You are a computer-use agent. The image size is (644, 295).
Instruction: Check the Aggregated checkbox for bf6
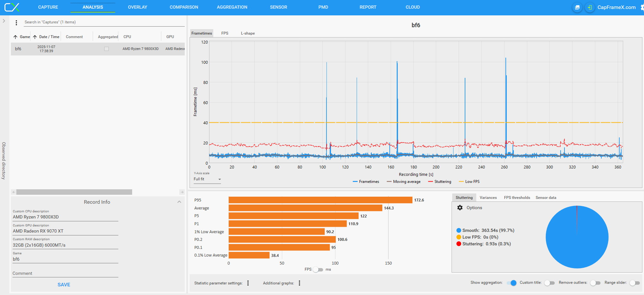coord(106,49)
